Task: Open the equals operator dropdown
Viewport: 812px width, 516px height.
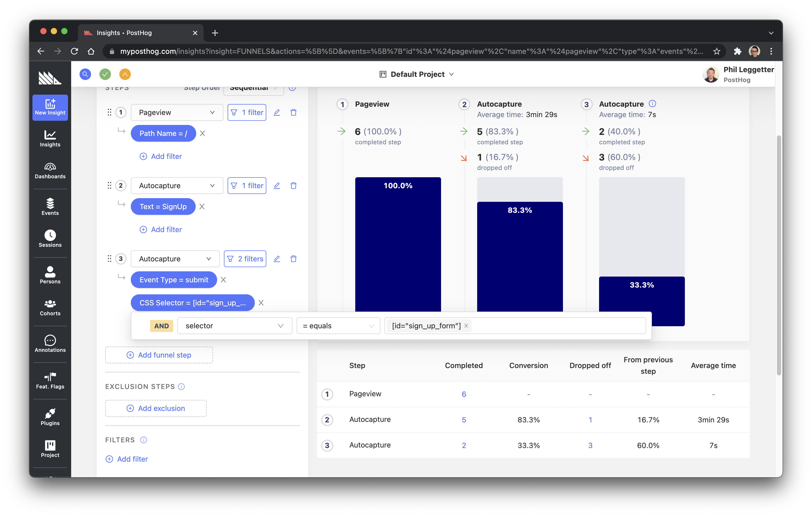Action: pyautogui.click(x=338, y=326)
